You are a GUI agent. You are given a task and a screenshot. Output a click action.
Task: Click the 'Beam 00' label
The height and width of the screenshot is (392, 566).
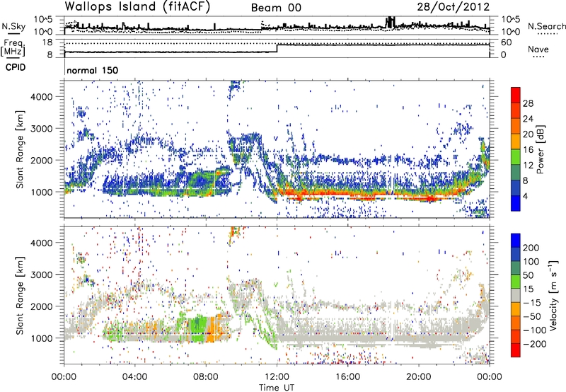pyautogui.click(x=276, y=8)
